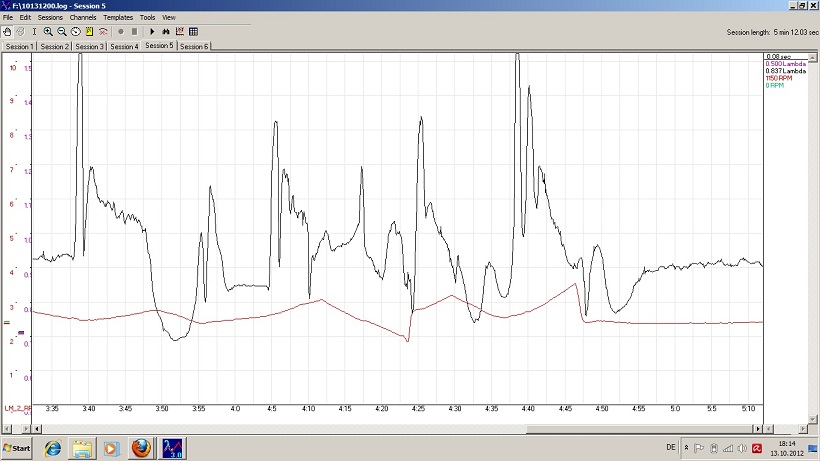This screenshot has width=820, height=461.
Task: Open the table grid view icon
Action: point(193,31)
